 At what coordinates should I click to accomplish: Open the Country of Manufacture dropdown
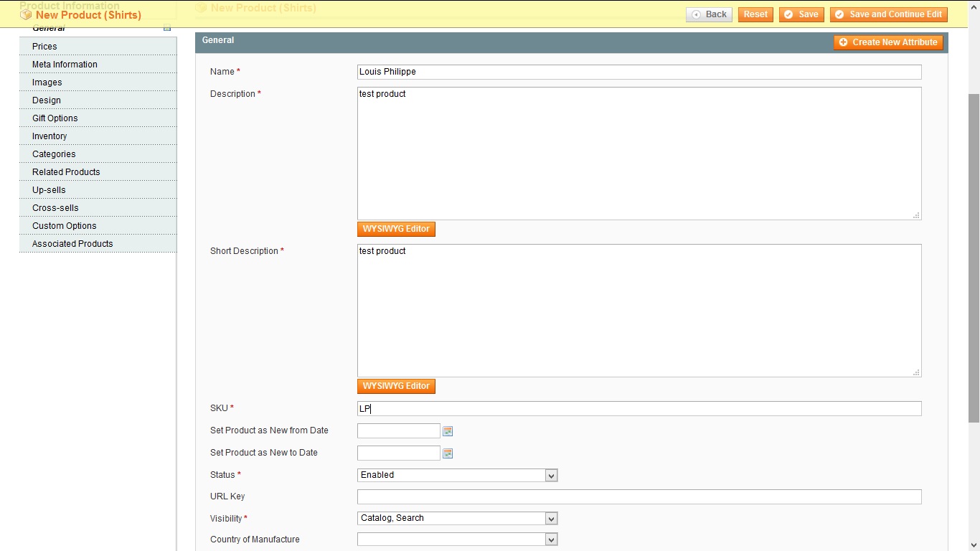point(457,540)
